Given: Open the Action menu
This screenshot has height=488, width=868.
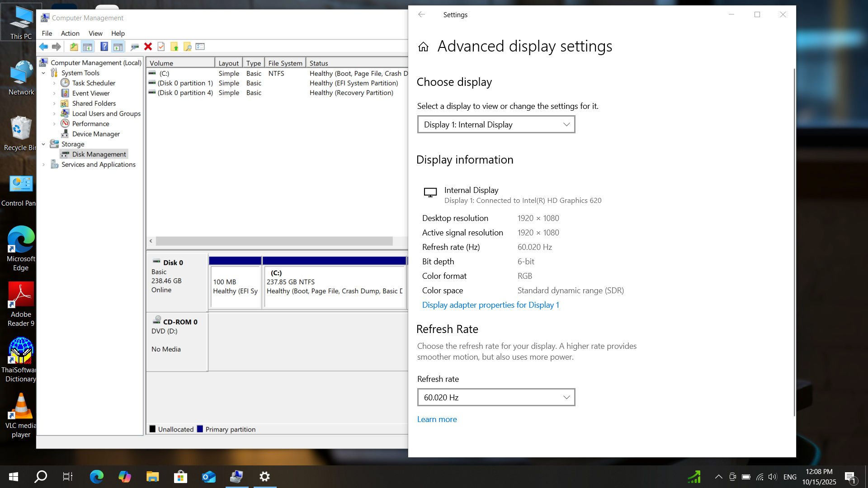Looking at the screenshot, I should (70, 33).
